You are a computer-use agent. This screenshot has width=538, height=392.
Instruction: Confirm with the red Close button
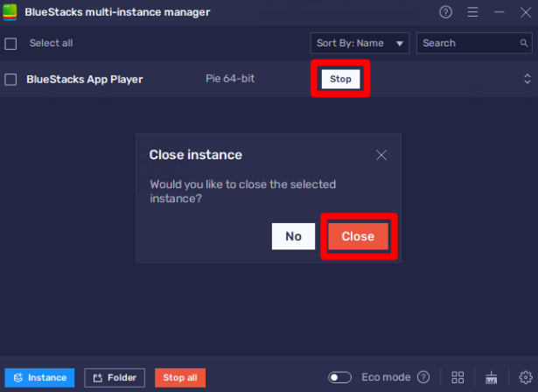[x=358, y=236]
